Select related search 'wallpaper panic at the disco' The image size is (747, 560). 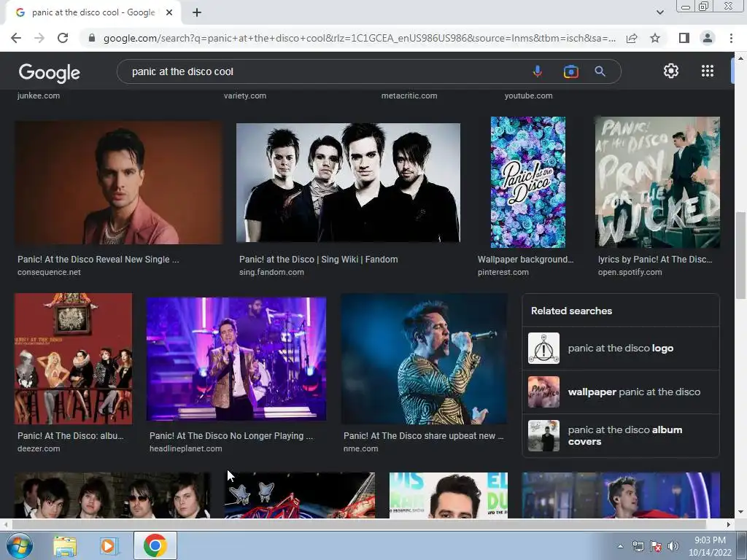(620, 392)
